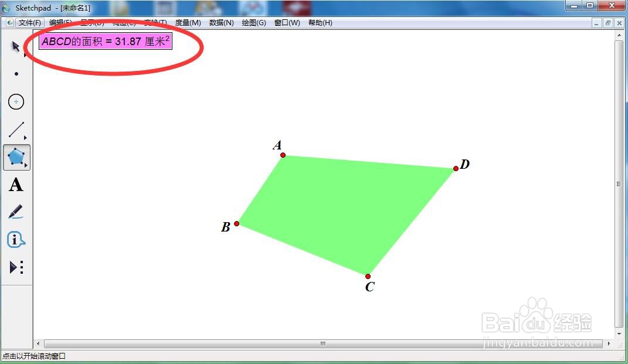The height and width of the screenshot is (364, 628).
Task: Select point D of the quadrilateral
Action: [x=456, y=169]
